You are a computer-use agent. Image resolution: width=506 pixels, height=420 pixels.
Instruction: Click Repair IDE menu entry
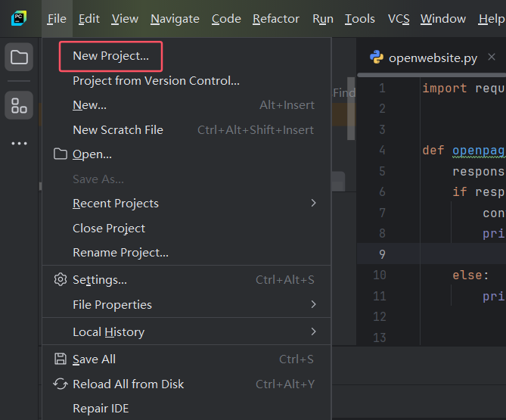[x=101, y=409]
